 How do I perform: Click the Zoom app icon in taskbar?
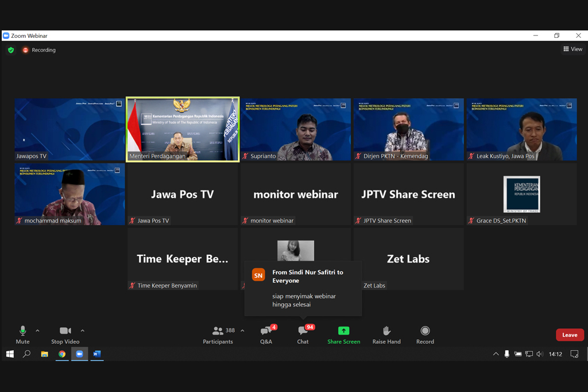(79, 354)
